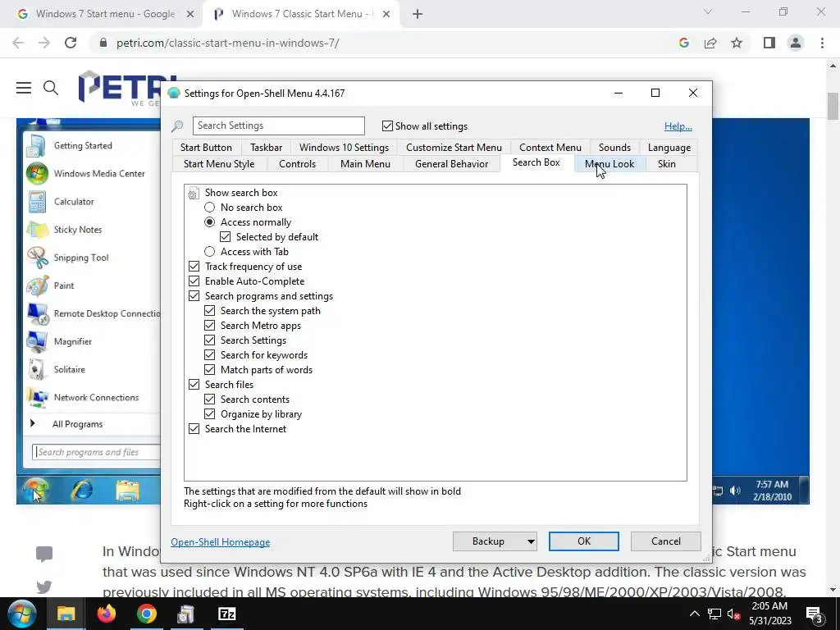Click the taskbar clock showing 2:05 AM

769,614
